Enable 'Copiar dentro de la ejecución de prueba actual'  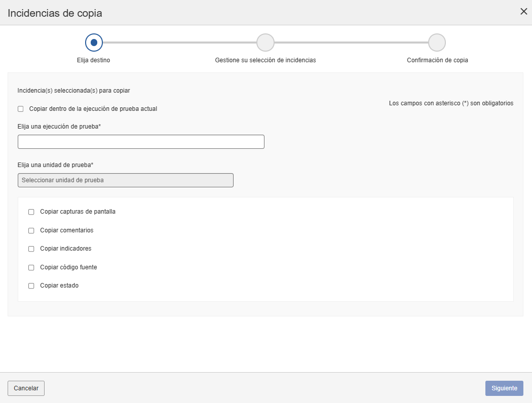tap(21, 109)
